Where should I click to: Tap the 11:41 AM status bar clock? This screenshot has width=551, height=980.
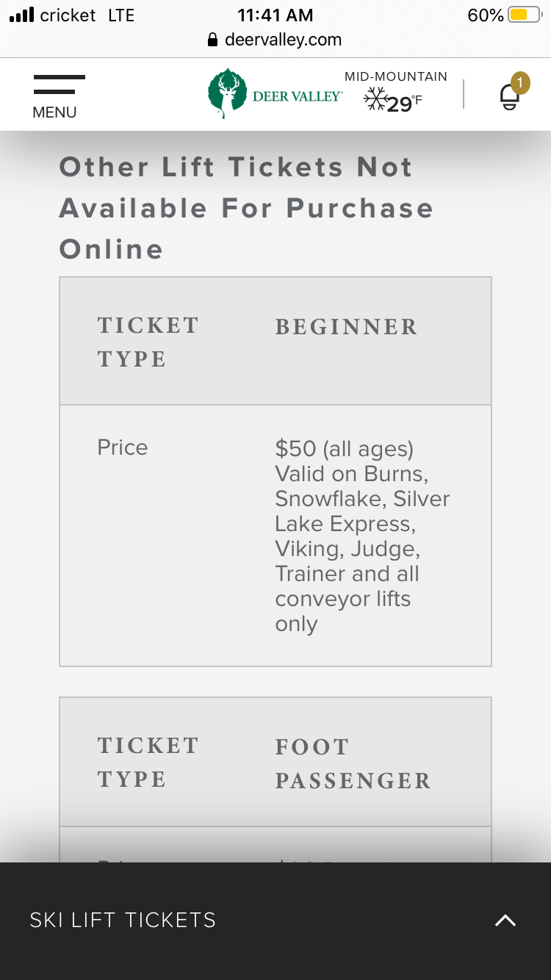[275, 15]
